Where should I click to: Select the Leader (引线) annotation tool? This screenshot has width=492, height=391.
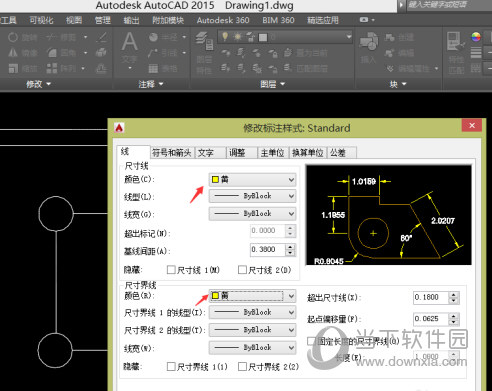pos(153,53)
